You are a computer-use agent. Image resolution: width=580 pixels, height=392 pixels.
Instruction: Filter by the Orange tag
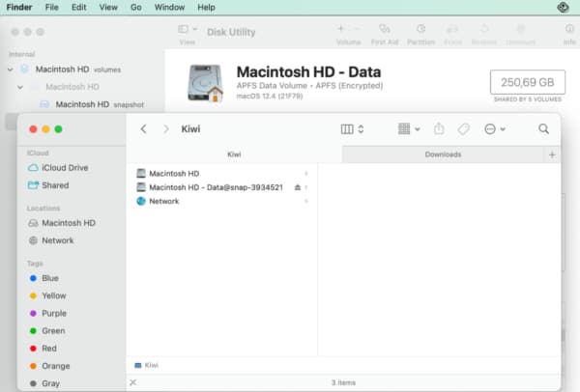pos(49,366)
